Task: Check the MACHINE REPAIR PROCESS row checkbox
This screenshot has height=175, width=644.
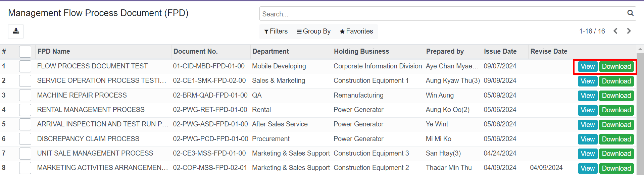Action: coord(25,95)
